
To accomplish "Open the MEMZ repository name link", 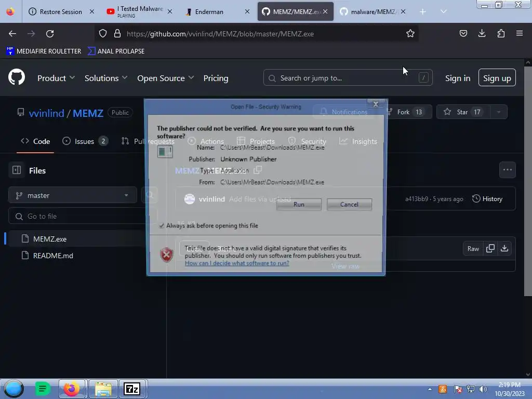I will coord(88,113).
